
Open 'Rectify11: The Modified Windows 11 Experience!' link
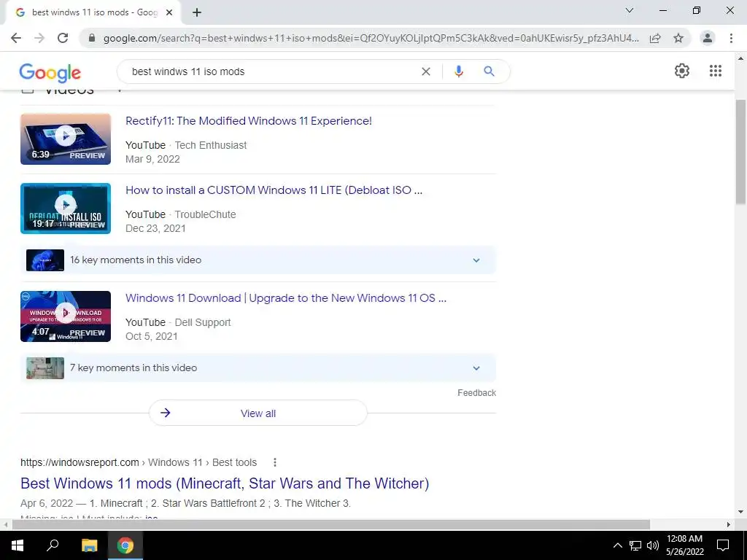(249, 121)
